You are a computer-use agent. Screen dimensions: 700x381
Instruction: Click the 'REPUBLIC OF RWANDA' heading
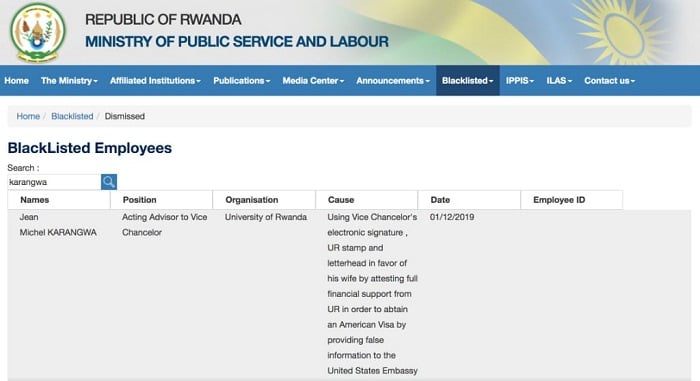(x=163, y=20)
